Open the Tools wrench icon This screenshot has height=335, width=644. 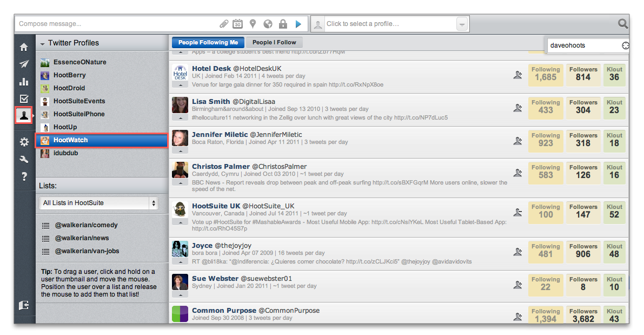[x=24, y=160]
